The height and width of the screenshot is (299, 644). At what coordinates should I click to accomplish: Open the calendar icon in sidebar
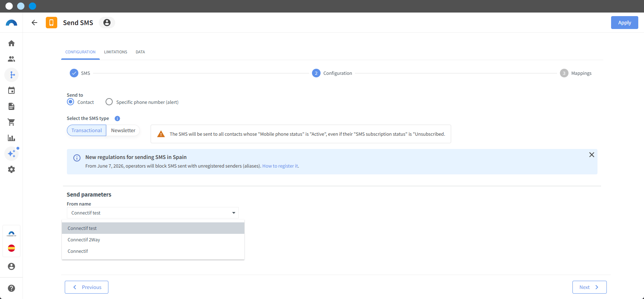pyautogui.click(x=11, y=91)
